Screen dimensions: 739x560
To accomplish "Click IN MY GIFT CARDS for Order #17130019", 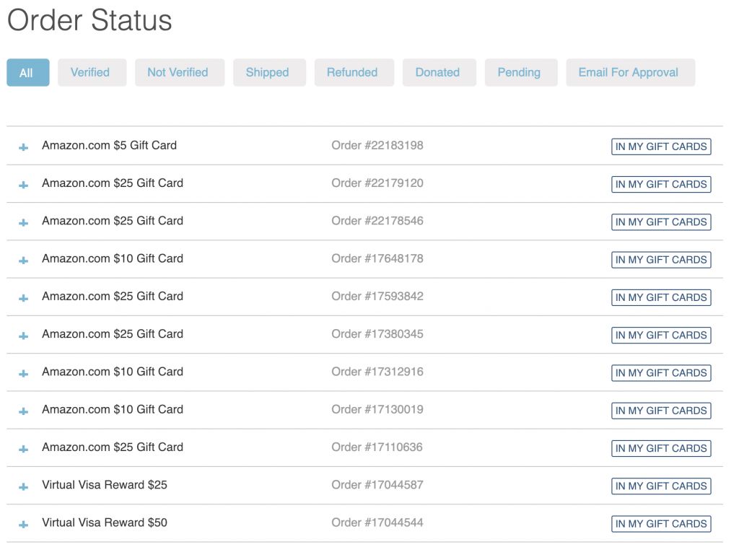I will 660,411.
